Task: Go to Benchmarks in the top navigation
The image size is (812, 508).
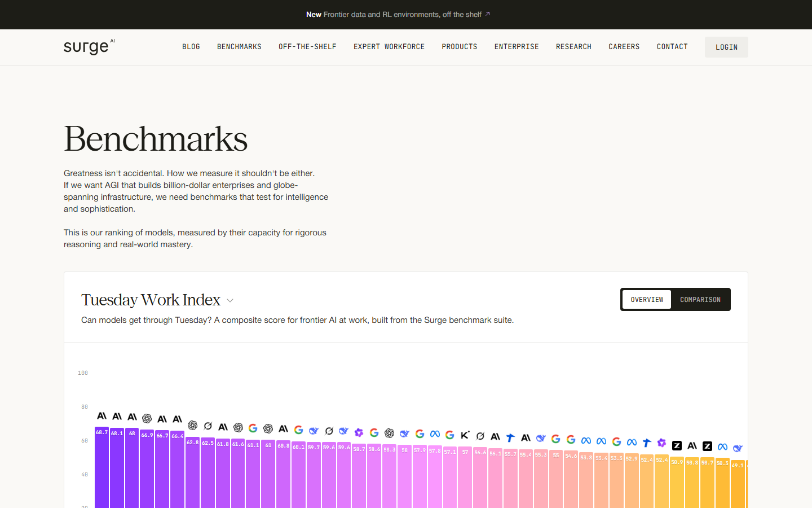Action: [239, 47]
